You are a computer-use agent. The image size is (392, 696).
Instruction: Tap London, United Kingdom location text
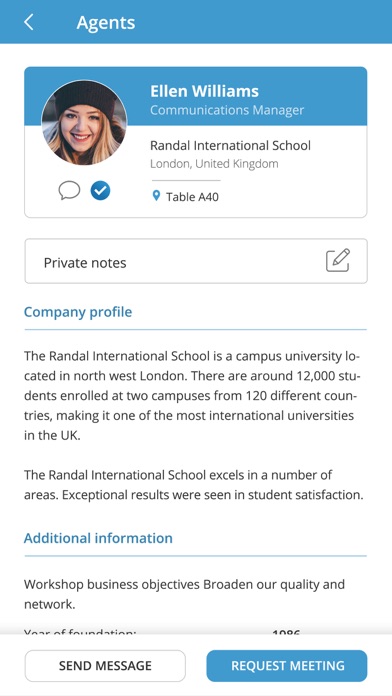214,164
